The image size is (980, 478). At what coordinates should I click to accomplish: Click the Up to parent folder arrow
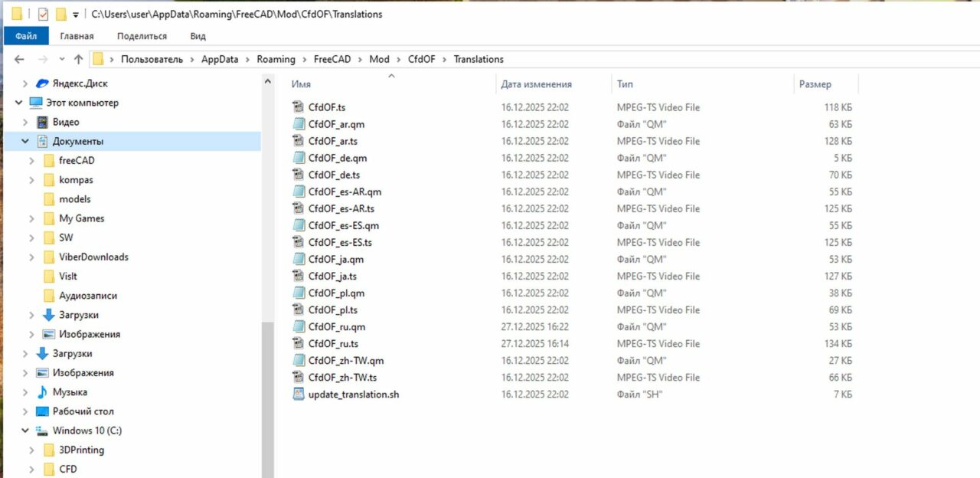77,59
